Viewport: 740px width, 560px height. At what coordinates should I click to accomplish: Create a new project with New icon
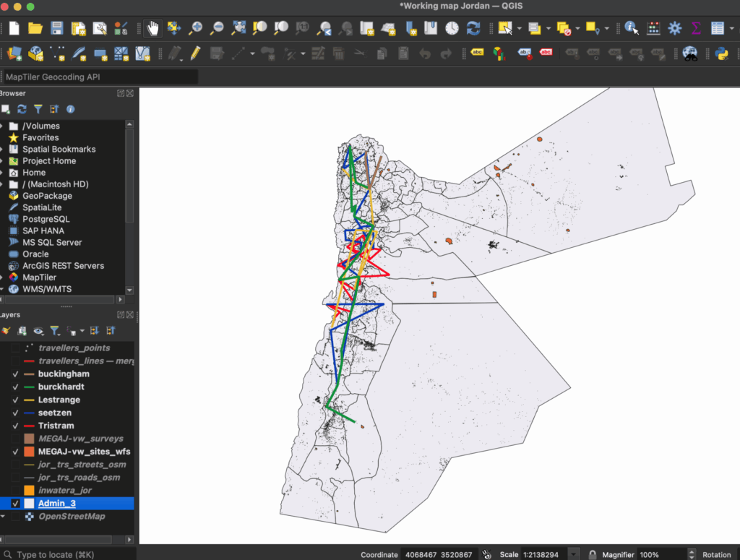pos(14,28)
